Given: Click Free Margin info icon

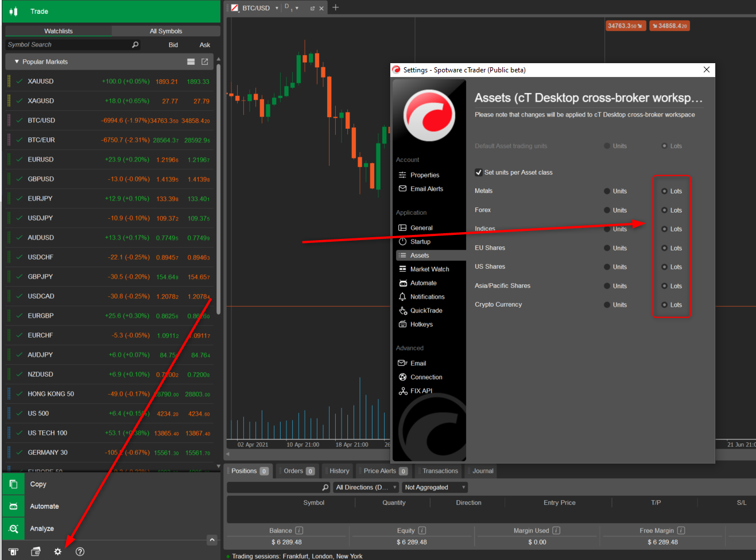Looking at the screenshot, I should pyautogui.click(x=681, y=530).
